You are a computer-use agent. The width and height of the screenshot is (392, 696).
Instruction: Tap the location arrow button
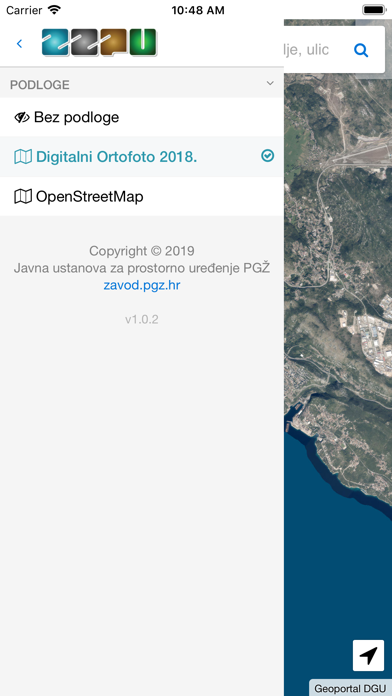coord(368,655)
